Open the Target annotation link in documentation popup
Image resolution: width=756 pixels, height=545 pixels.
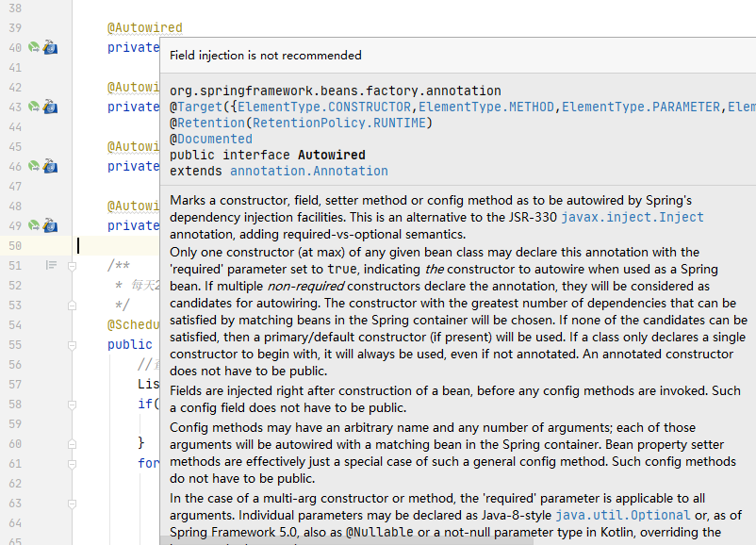pyautogui.click(x=200, y=107)
